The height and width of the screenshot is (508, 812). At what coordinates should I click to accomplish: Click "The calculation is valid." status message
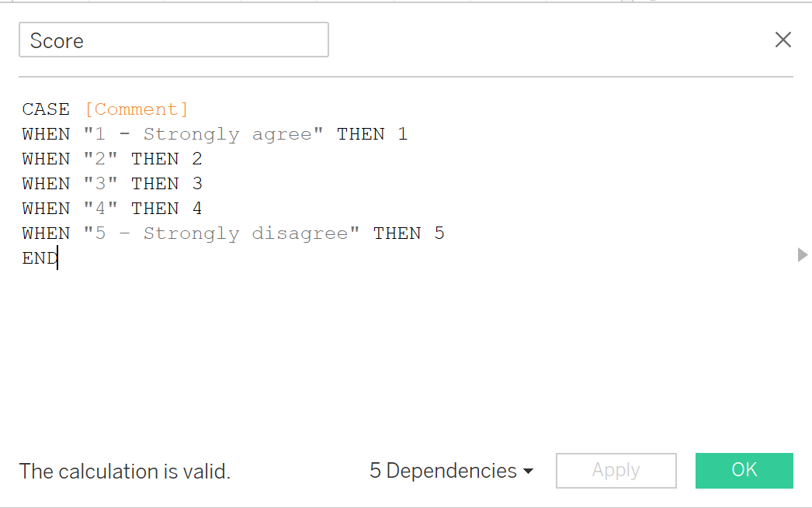124,471
